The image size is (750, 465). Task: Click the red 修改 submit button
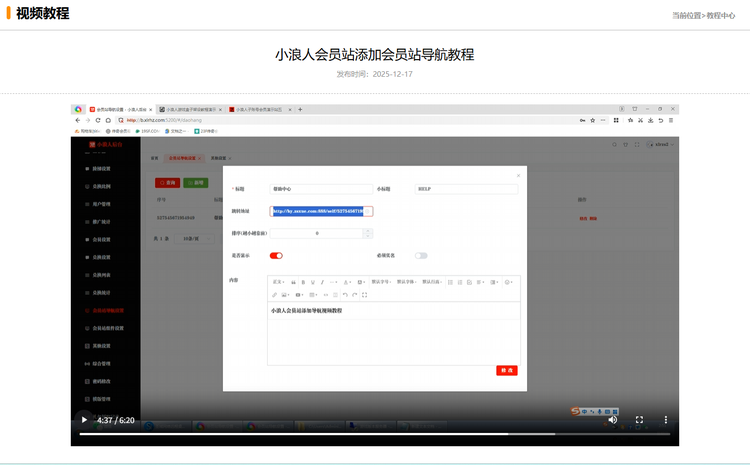(x=507, y=370)
